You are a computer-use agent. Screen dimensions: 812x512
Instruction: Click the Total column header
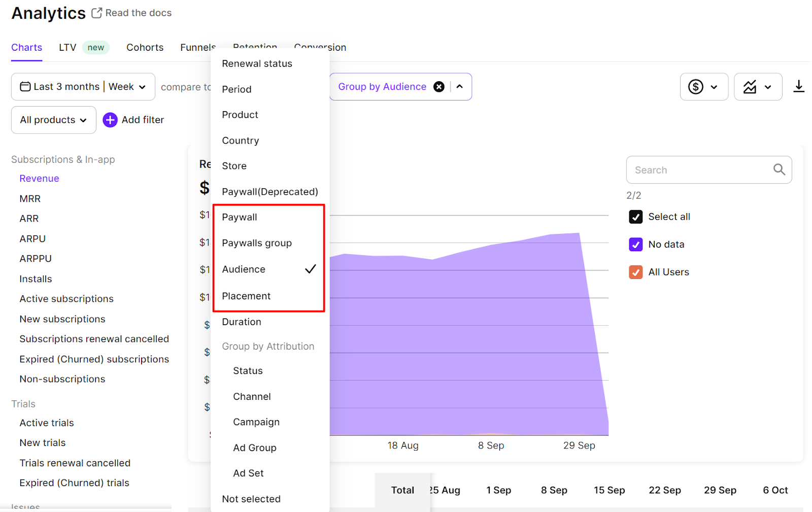pos(402,490)
